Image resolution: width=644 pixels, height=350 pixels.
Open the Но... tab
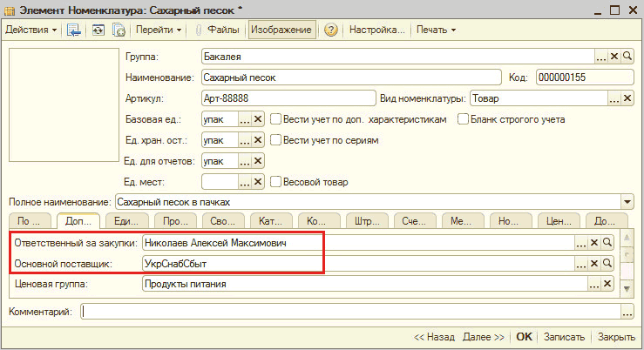tap(511, 221)
